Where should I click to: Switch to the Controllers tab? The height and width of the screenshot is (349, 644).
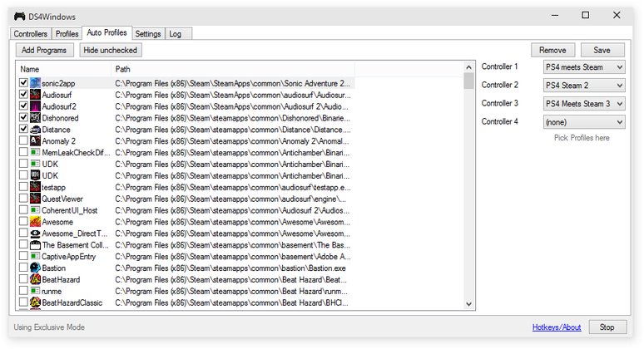(31, 33)
